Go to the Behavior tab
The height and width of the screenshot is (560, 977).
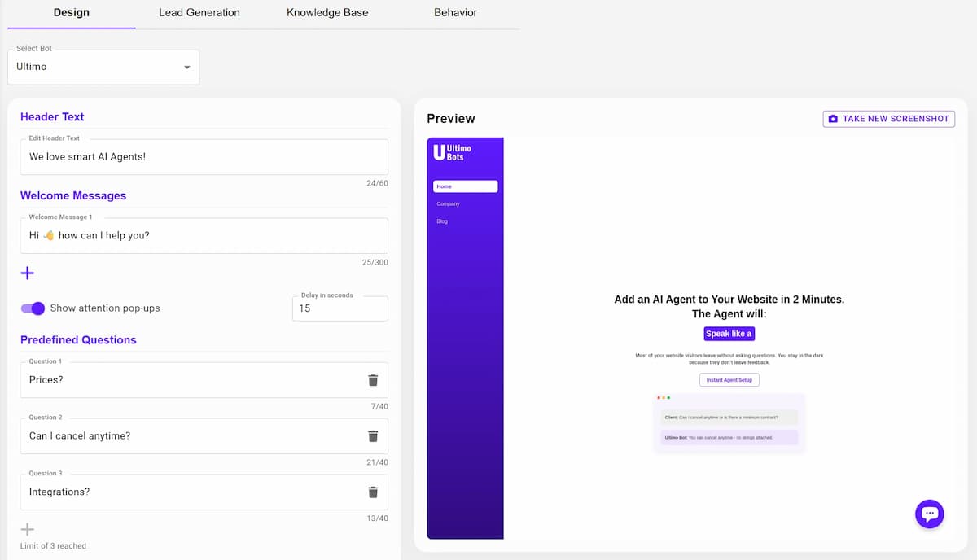coord(455,13)
